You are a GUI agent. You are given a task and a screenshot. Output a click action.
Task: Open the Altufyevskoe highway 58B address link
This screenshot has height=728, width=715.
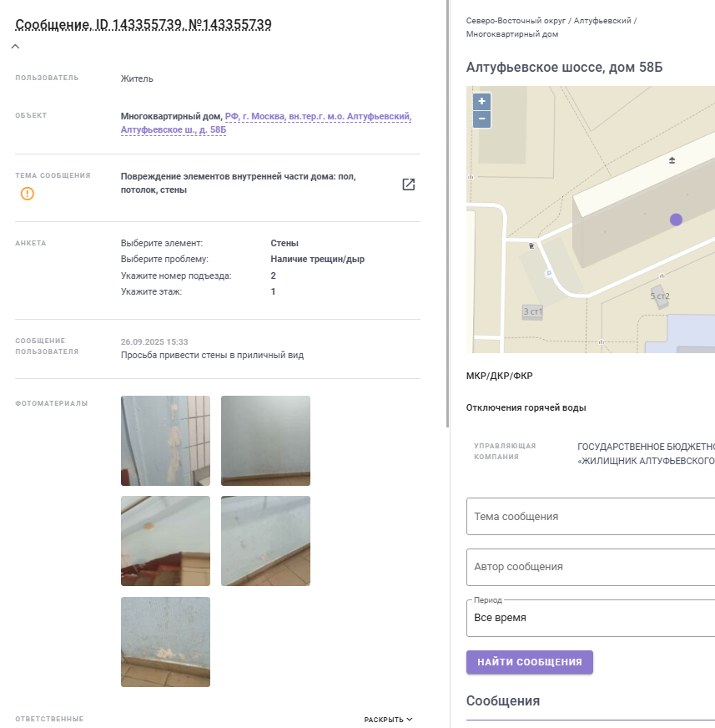pos(318,123)
